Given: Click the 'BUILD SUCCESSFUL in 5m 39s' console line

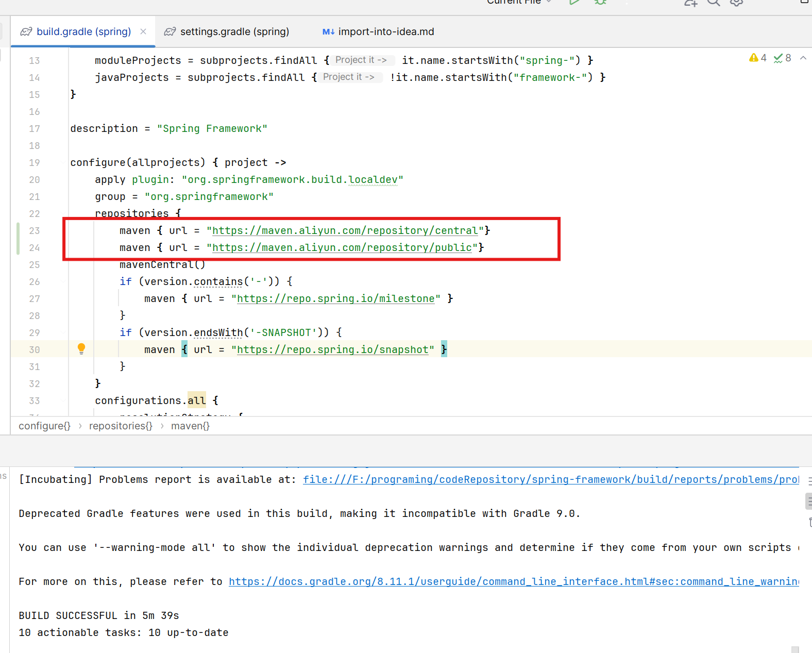Looking at the screenshot, I should (x=99, y=615).
